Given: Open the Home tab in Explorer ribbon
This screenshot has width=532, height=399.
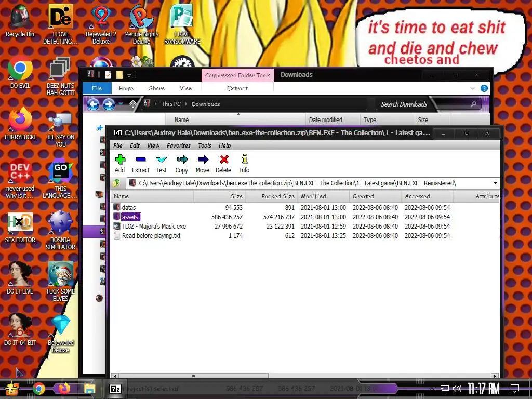Looking at the screenshot, I should coord(126,88).
